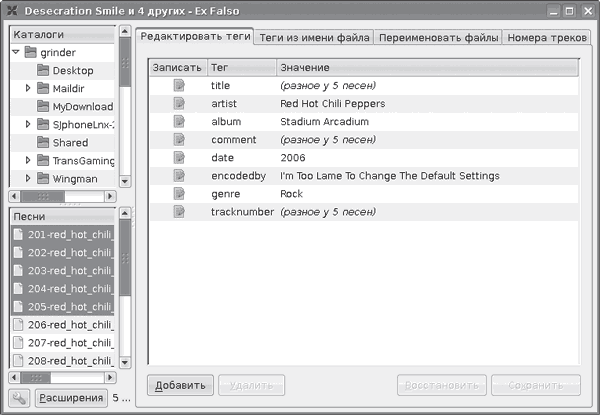600x415 pixels.
Task: Click the write icon in the artist row
Action: 180,104
